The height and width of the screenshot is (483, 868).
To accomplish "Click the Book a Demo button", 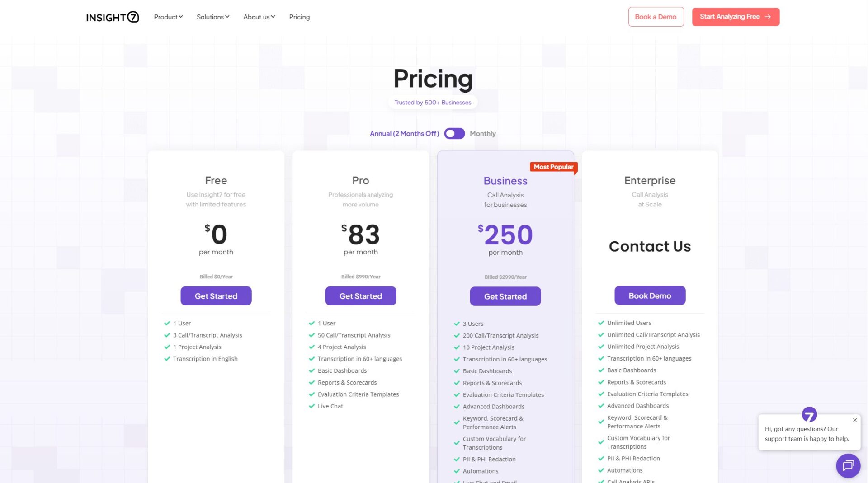I will [x=656, y=17].
